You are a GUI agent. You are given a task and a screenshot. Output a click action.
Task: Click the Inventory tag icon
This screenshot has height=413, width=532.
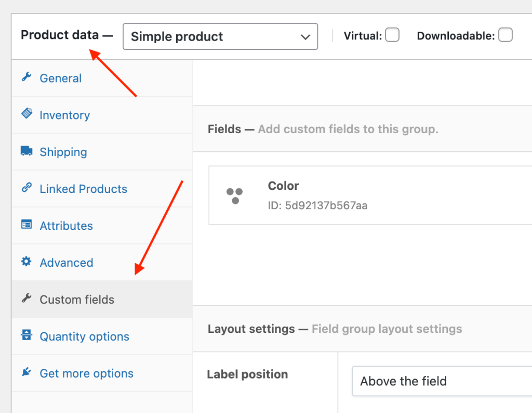[28, 115]
